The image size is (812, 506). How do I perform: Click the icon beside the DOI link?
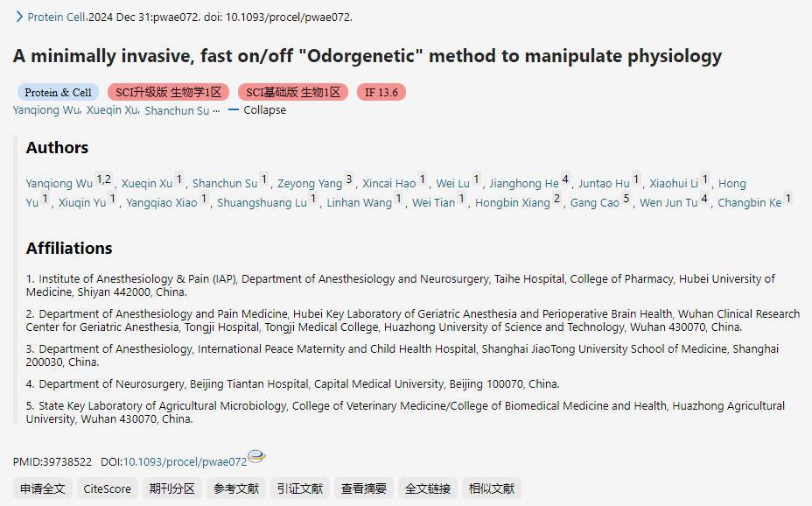click(x=256, y=456)
